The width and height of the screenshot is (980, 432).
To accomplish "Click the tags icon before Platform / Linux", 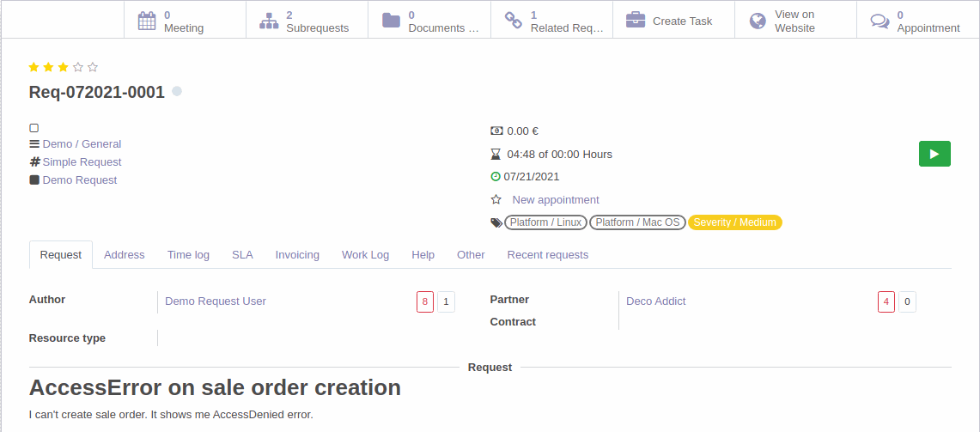I will tap(496, 222).
